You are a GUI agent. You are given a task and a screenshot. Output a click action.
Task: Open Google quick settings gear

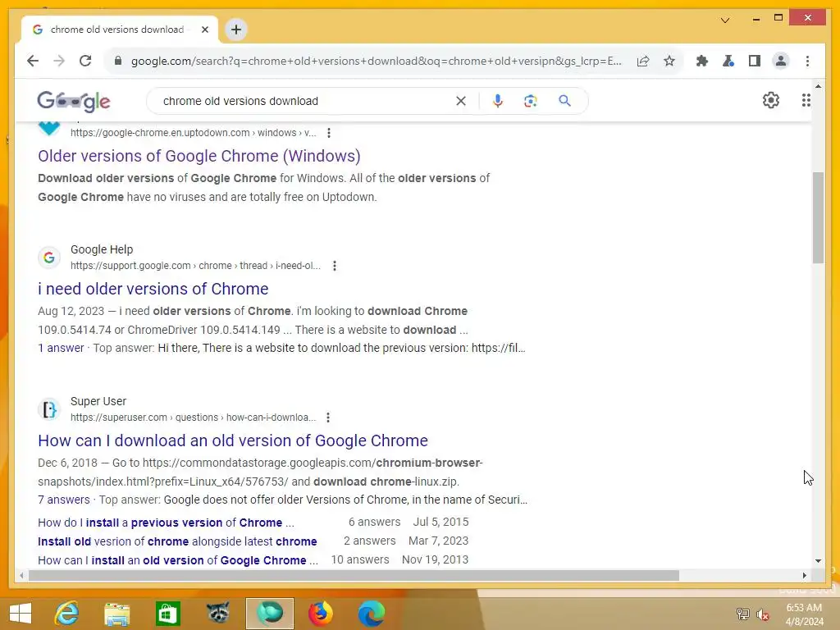coord(771,100)
